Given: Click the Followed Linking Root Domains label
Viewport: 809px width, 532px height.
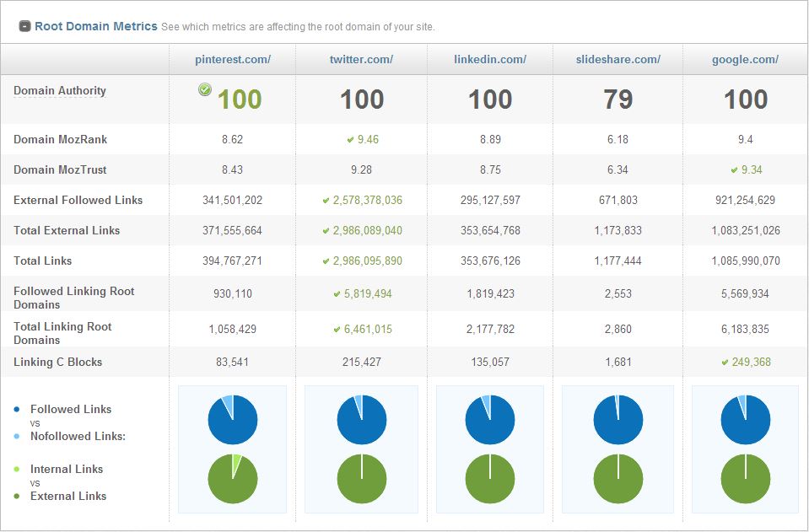Looking at the screenshot, I should tap(73, 298).
